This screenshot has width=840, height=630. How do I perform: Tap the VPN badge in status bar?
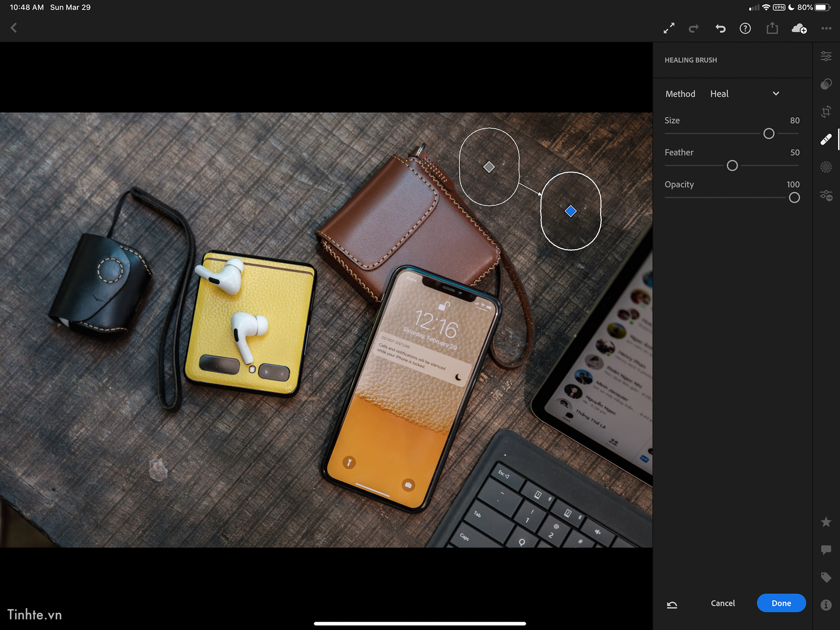(x=779, y=7)
